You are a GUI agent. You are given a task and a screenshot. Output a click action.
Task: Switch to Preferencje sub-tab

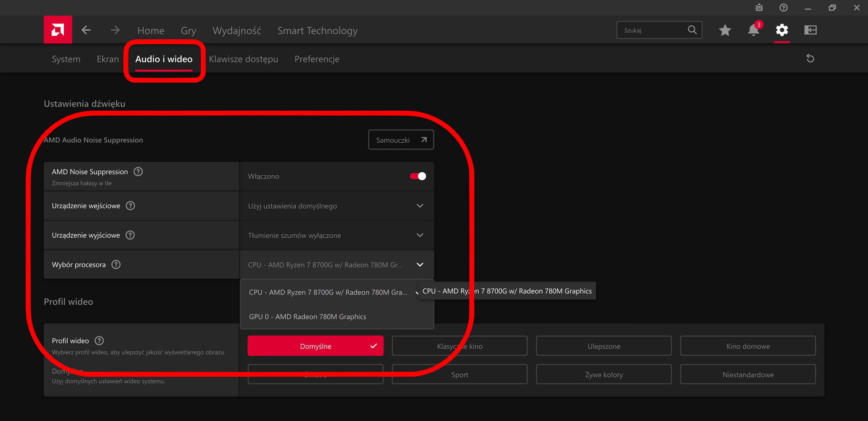click(317, 59)
